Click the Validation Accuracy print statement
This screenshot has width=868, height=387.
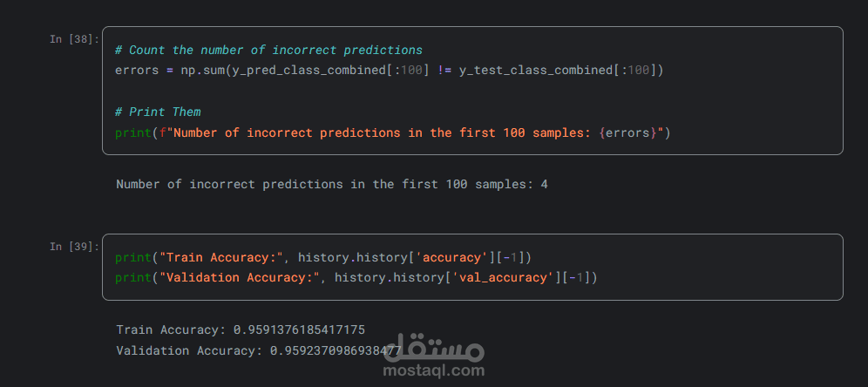(x=356, y=278)
